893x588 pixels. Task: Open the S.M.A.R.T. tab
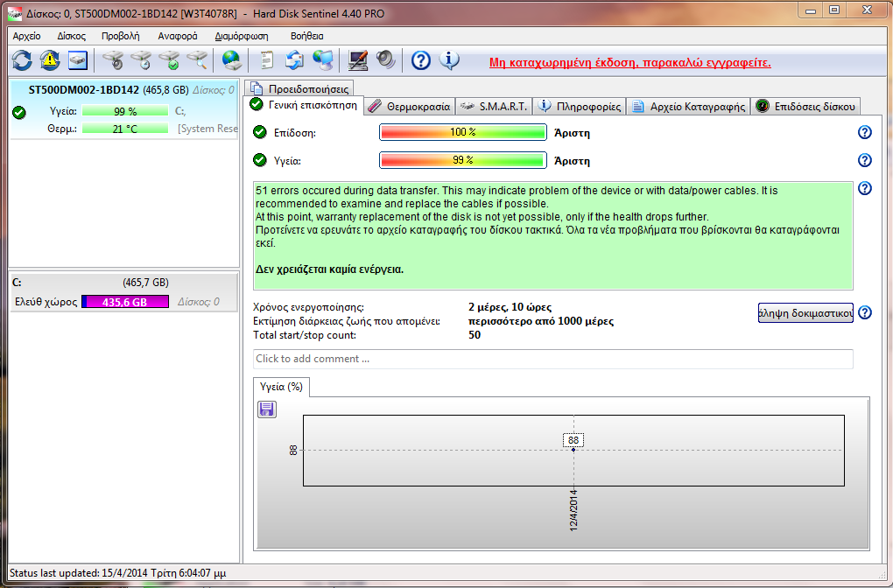pos(494,107)
